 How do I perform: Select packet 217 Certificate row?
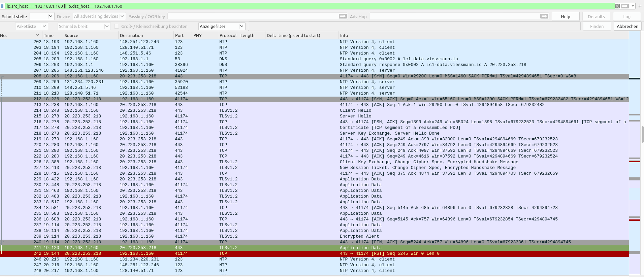pyautogui.click(x=314, y=128)
